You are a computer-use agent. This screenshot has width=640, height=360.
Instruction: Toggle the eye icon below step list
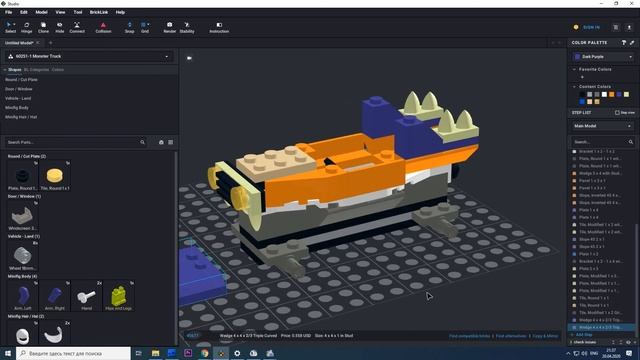click(x=628, y=342)
